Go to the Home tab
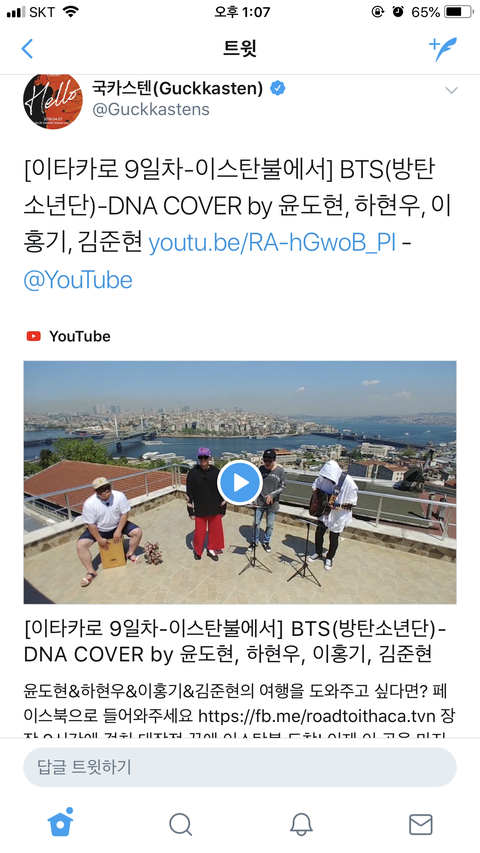This screenshot has width=480, height=853. [60, 823]
